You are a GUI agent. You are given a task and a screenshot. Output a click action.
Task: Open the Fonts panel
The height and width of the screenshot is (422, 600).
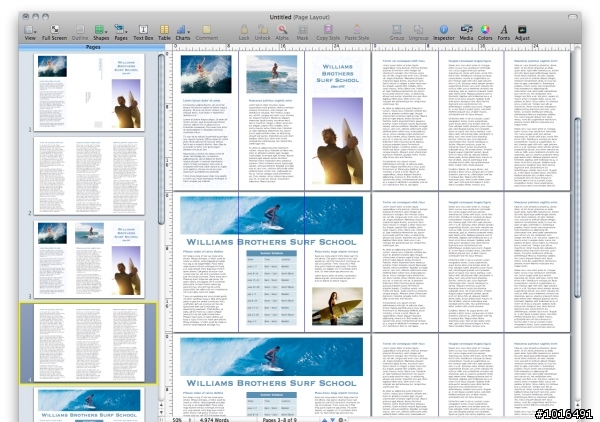coord(504,33)
